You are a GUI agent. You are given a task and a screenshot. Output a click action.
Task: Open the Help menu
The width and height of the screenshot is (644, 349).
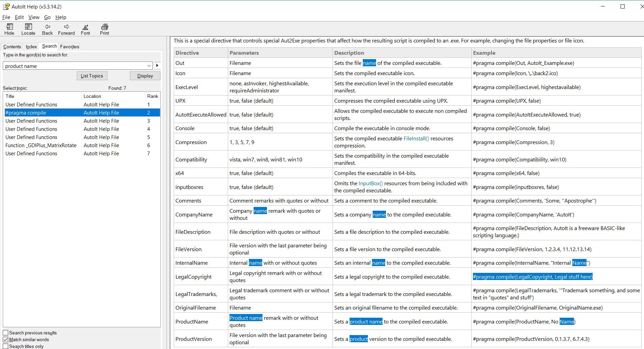(61, 17)
